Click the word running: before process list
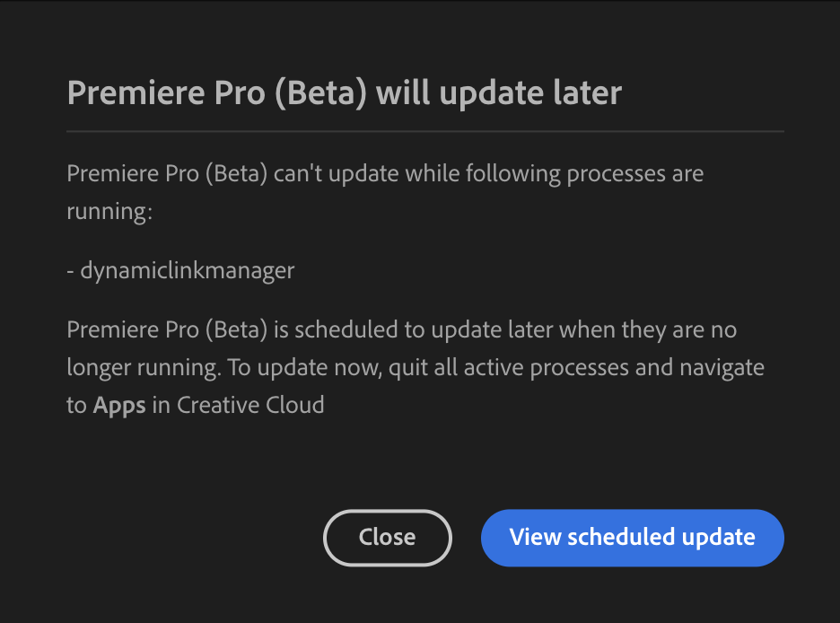 [108, 211]
